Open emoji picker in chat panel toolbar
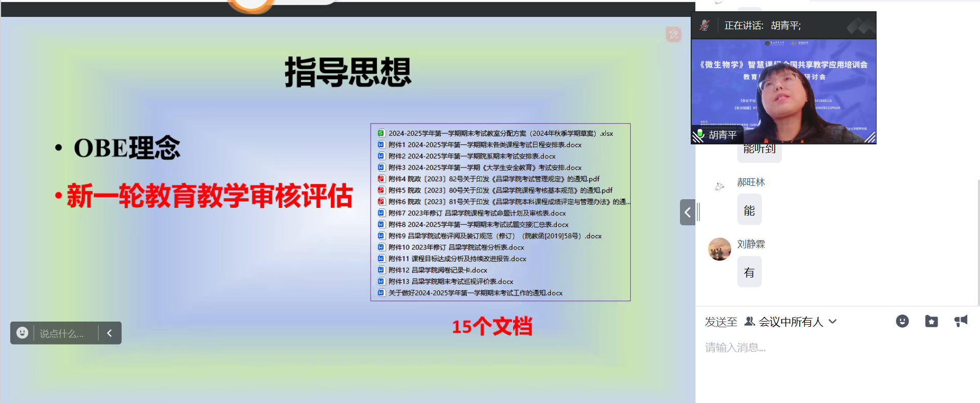Screen dimensions: 980x403 click(902, 321)
